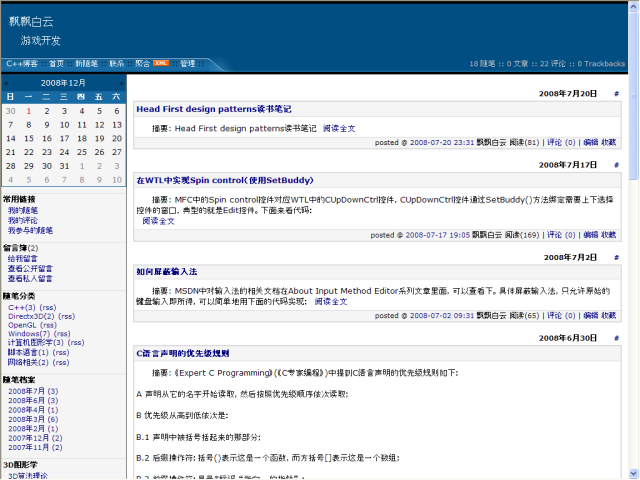Open 给我留言 link
640x480 pixels.
22,259
